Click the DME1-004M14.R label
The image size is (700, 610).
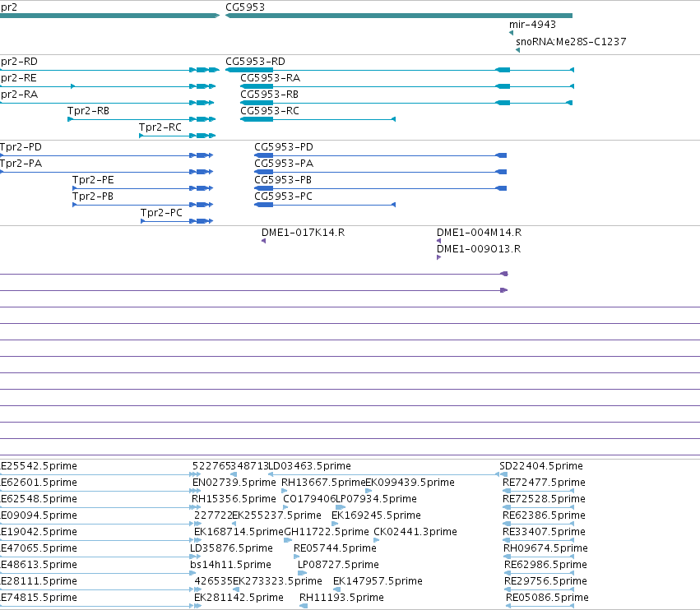click(x=480, y=233)
